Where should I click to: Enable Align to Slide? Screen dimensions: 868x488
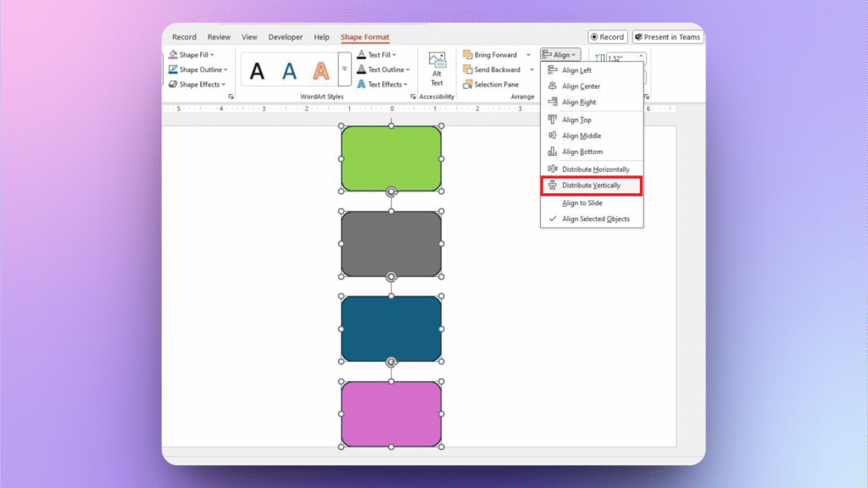[581, 202]
